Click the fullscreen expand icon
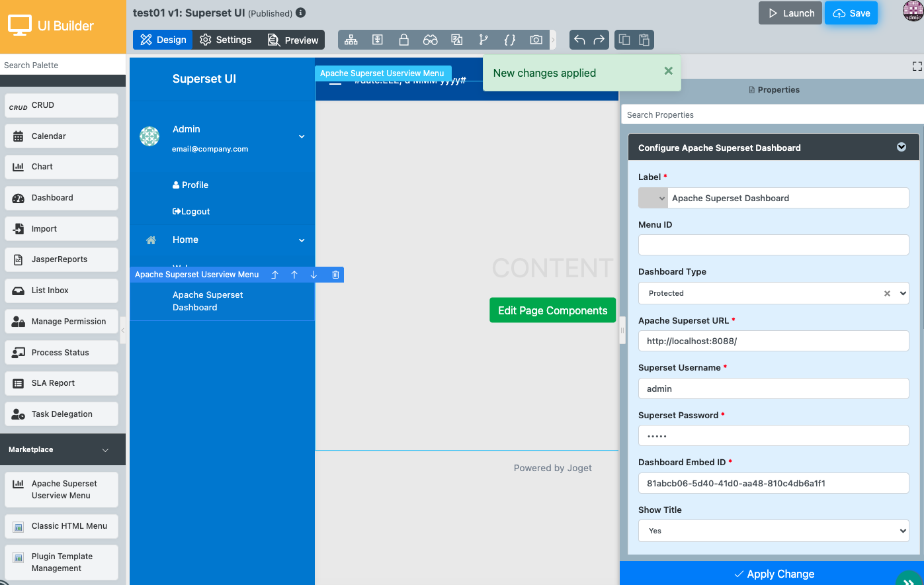This screenshot has height=585, width=924. (x=917, y=66)
